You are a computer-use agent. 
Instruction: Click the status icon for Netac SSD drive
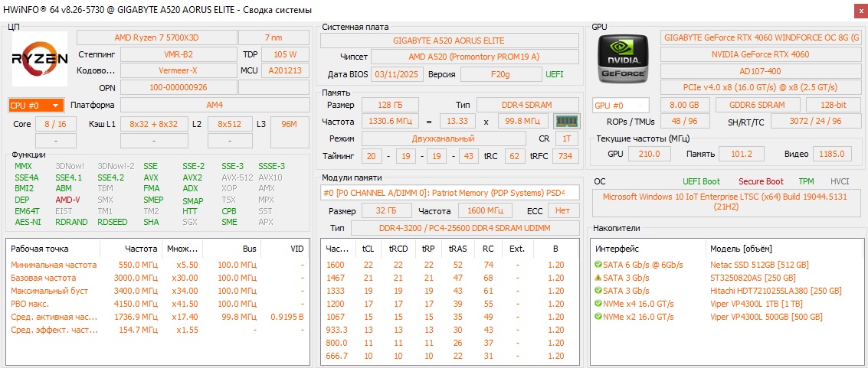coord(598,265)
